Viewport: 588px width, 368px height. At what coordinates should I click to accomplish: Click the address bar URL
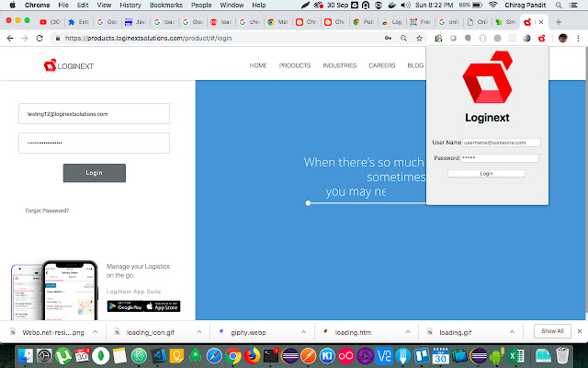pos(148,39)
